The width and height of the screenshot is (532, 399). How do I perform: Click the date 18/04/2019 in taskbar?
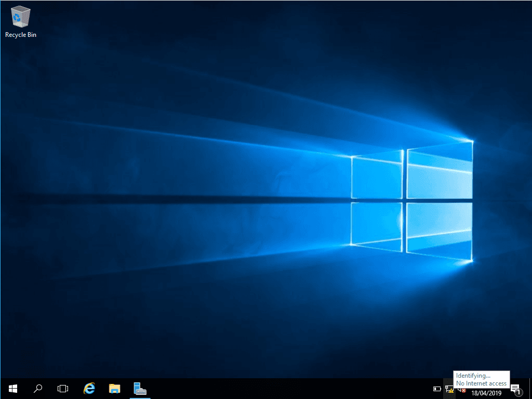coord(486,393)
